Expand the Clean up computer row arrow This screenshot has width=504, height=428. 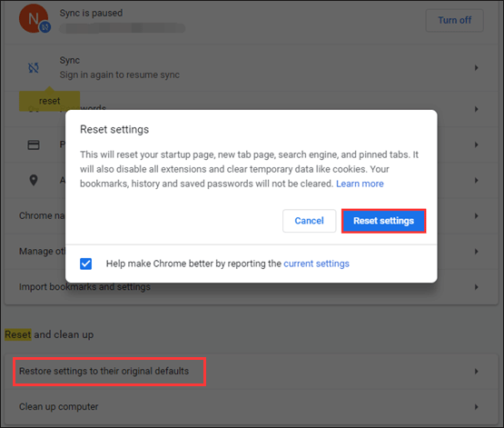[x=477, y=407]
